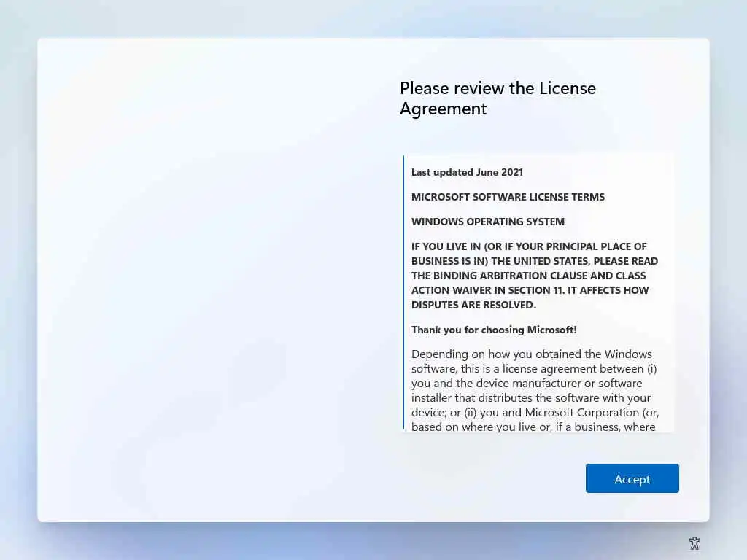This screenshot has height=560, width=747.
Task: Click the binding arbitration clause paragraph
Action: coord(535,276)
